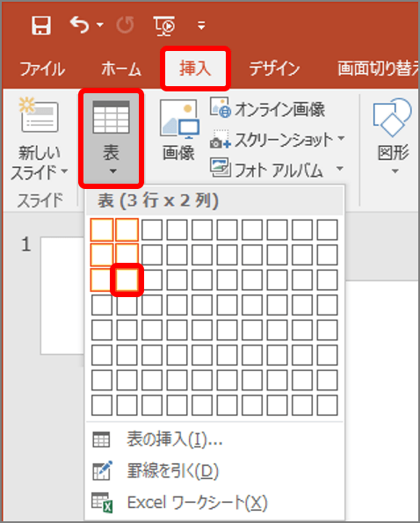This screenshot has width=420, height=523.
Task: Open the ファイル tab
Action: (x=42, y=69)
